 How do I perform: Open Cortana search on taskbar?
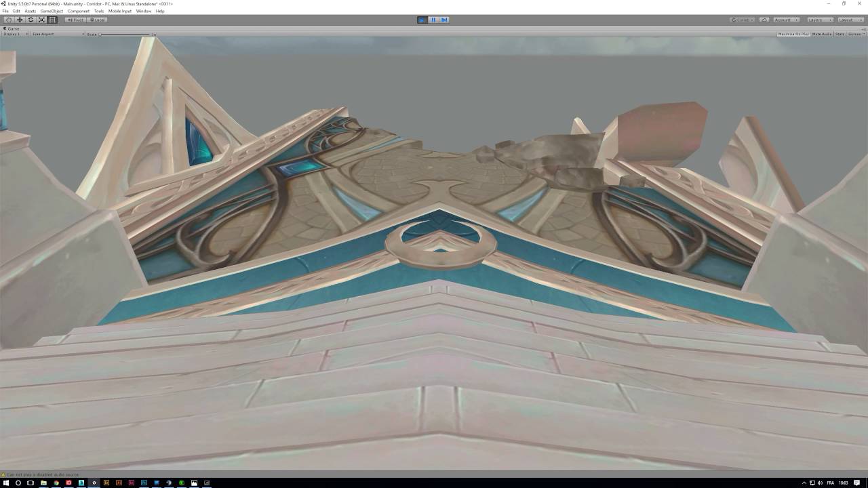(x=18, y=483)
